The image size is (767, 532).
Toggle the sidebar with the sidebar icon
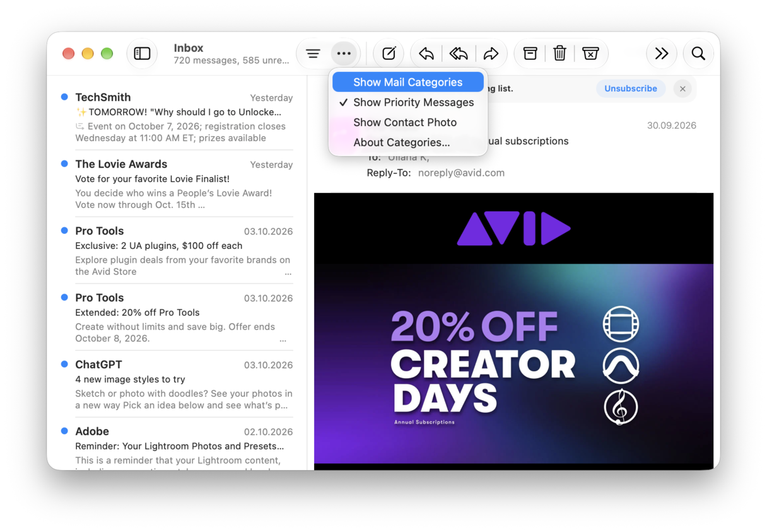point(142,54)
